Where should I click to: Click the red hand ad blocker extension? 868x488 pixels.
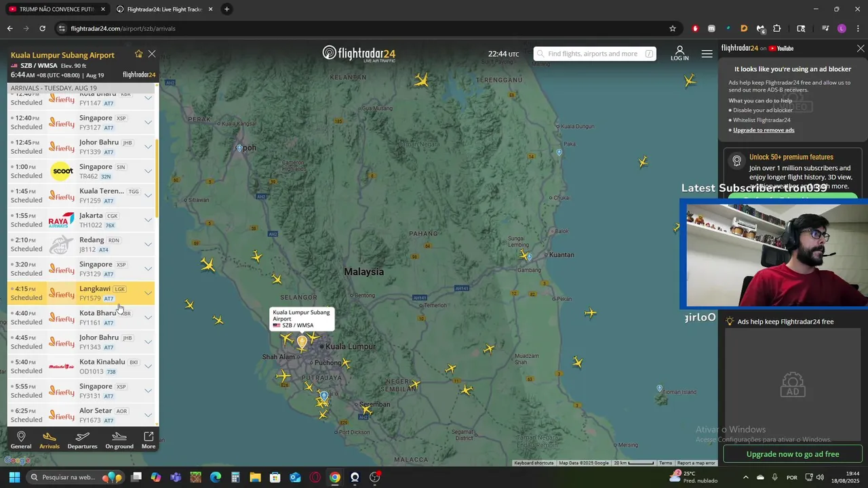click(695, 28)
